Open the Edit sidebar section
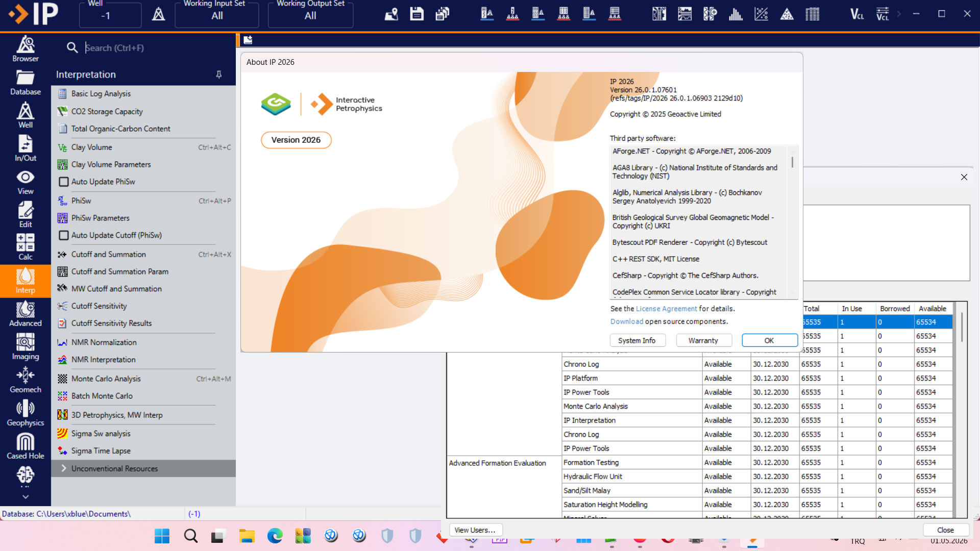980x551 pixels. (x=26, y=214)
